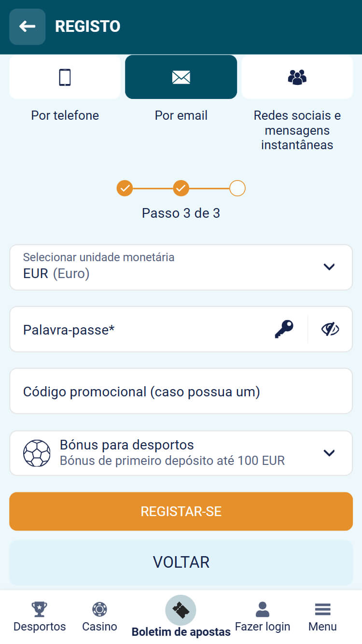Open the hamburger Menu

(322, 609)
